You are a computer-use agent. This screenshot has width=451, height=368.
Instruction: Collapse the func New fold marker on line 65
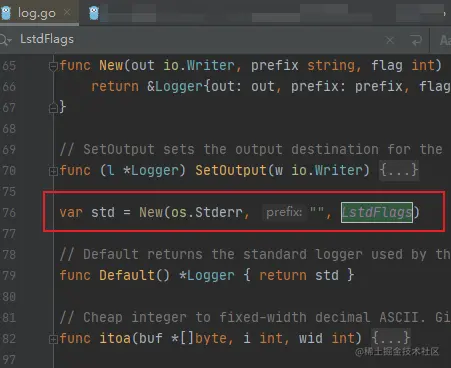click(x=53, y=66)
